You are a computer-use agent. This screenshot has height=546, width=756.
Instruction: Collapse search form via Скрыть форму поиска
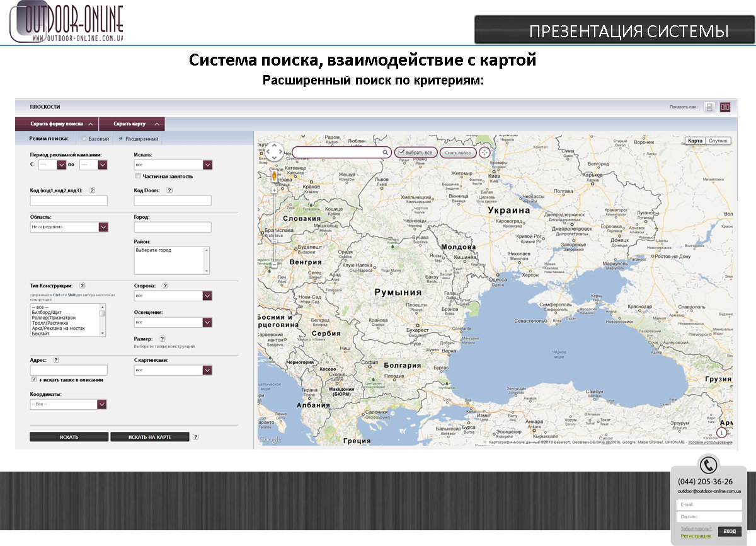57,124
